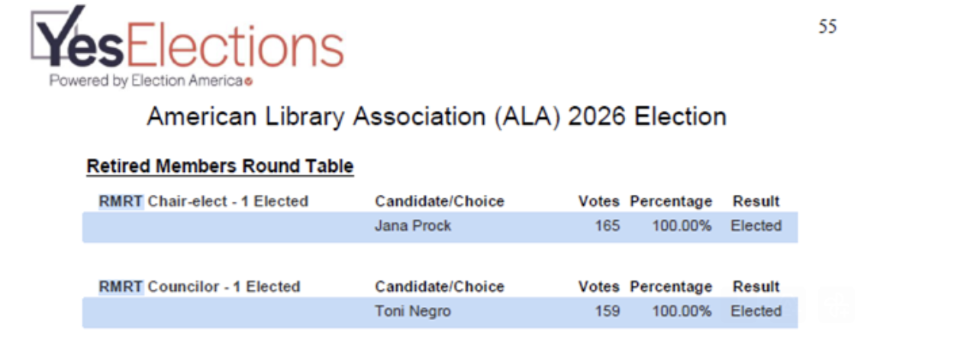Click the vote count 165
This screenshot has width=980, height=359.
pyautogui.click(x=608, y=226)
